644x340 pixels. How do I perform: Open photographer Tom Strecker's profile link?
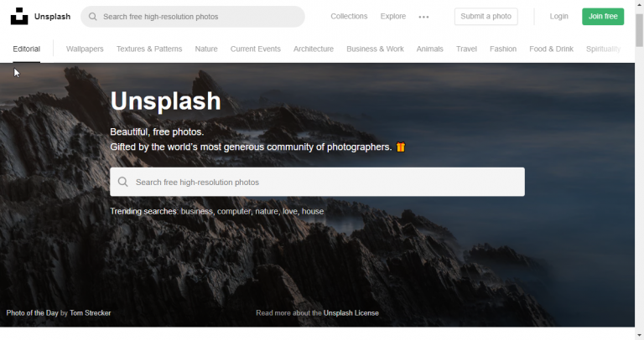[91, 313]
